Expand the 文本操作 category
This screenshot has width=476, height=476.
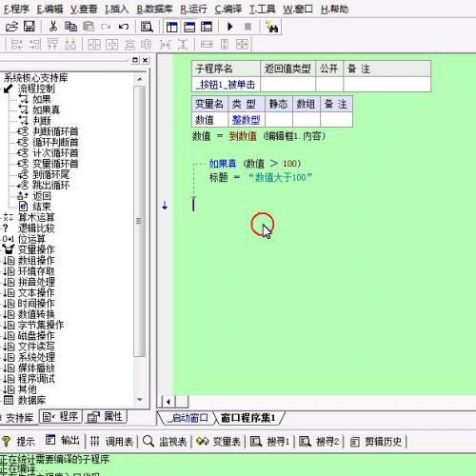36,292
